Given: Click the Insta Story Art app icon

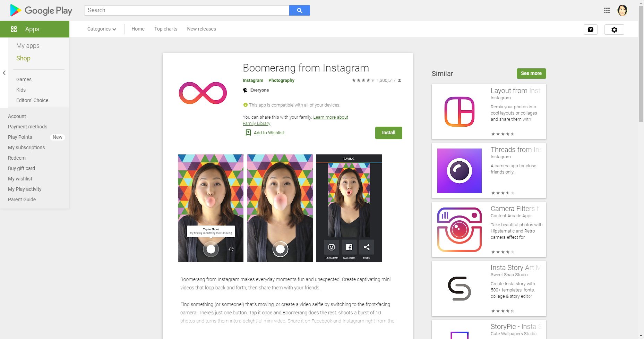Looking at the screenshot, I should pyautogui.click(x=460, y=289).
